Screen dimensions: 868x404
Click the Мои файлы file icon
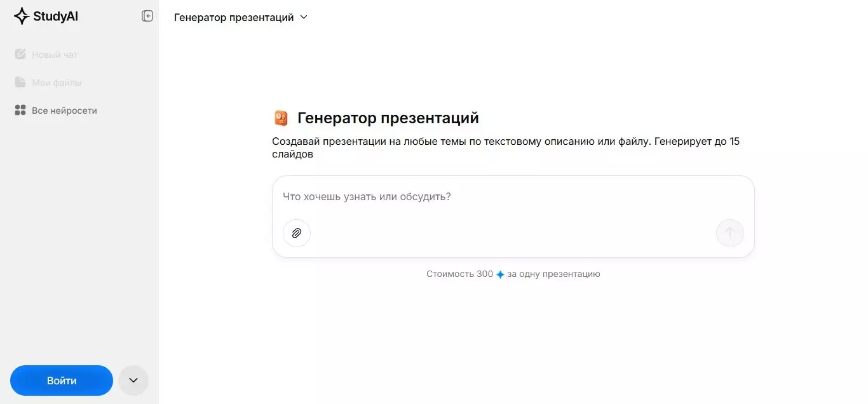pyautogui.click(x=20, y=83)
